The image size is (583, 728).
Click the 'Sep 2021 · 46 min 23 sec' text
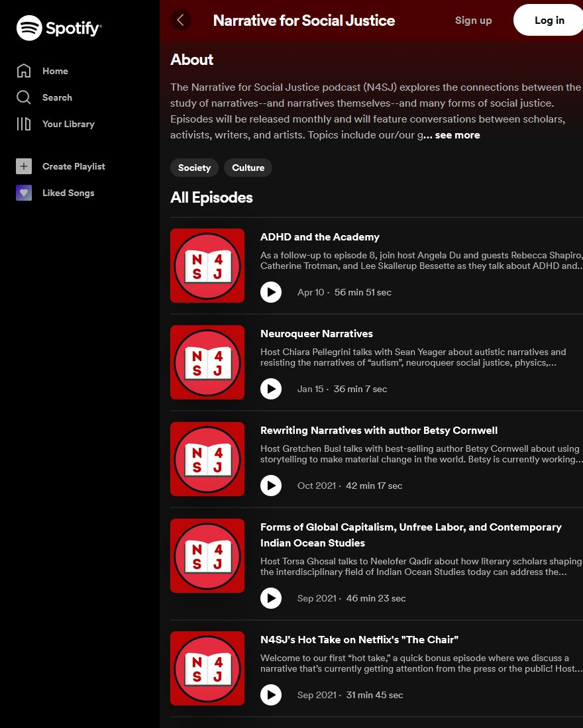click(351, 598)
